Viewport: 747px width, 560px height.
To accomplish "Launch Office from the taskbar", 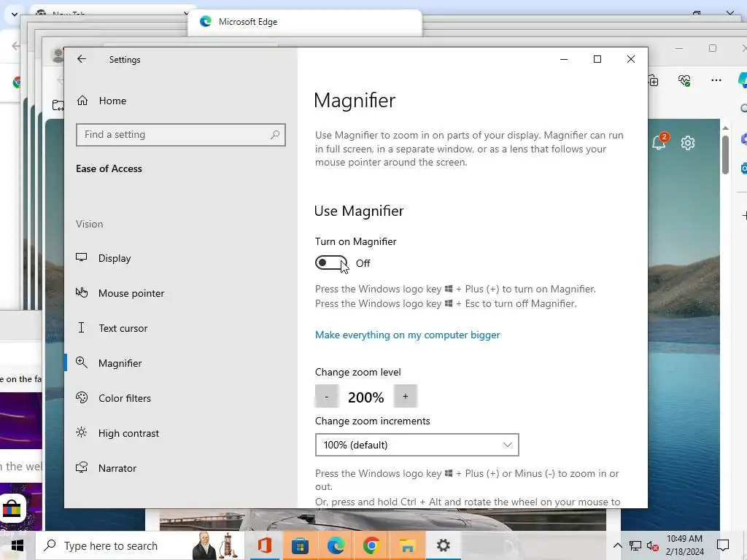I will tap(264, 545).
